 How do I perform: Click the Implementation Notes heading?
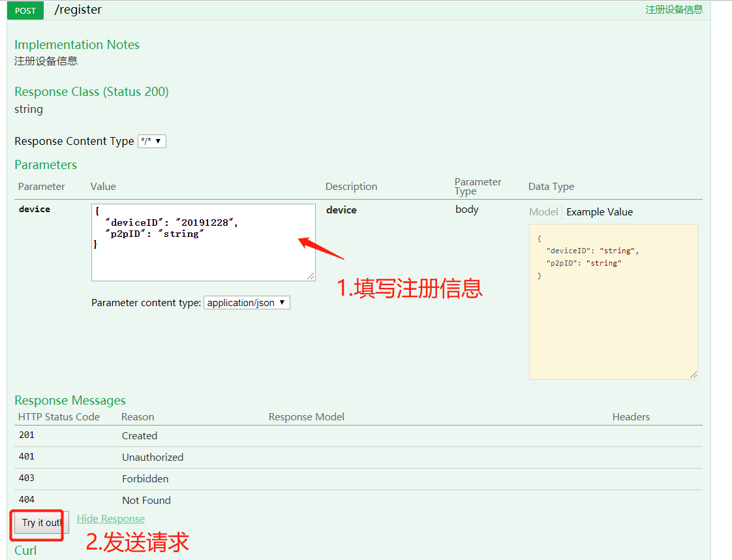tap(77, 45)
